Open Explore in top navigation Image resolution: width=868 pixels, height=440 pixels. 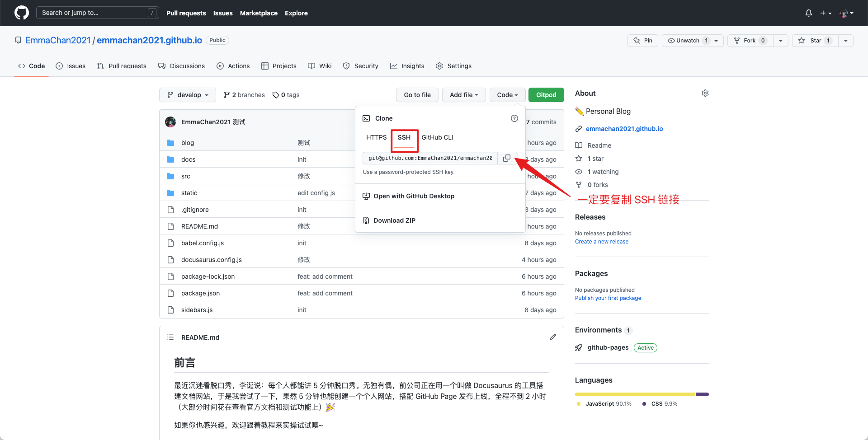point(296,13)
